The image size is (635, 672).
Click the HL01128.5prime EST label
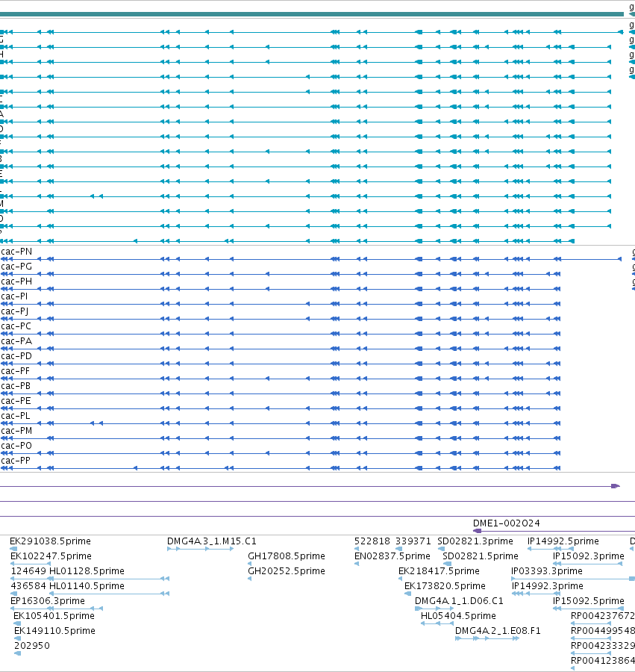(87, 571)
